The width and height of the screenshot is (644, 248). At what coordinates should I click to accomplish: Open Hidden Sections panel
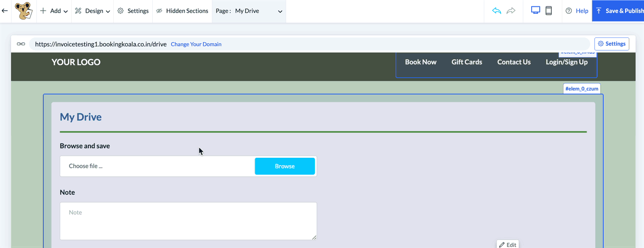182,11
